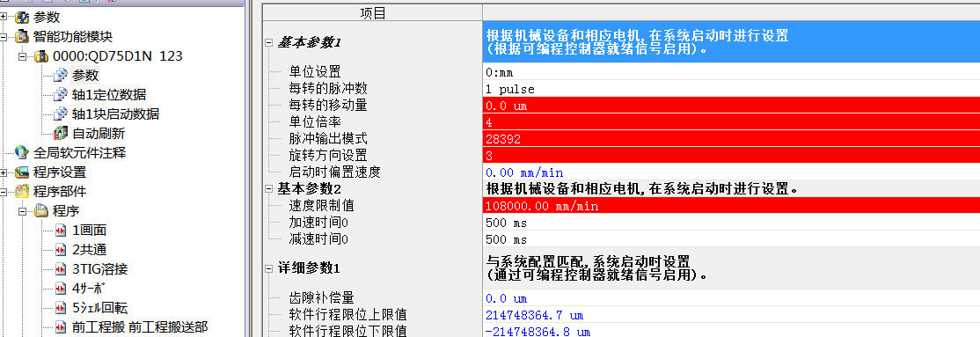Click the 智能功能模块 icon

tap(22, 37)
